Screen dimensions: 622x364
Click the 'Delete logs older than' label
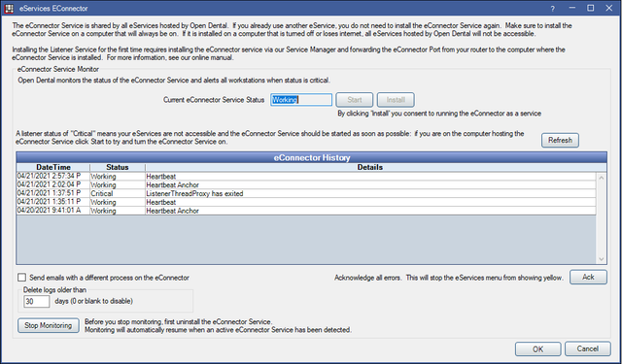click(54, 289)
